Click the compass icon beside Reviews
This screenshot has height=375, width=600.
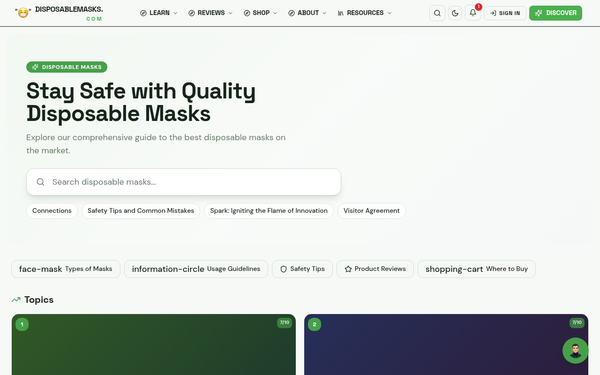click(x=192, y=13)
